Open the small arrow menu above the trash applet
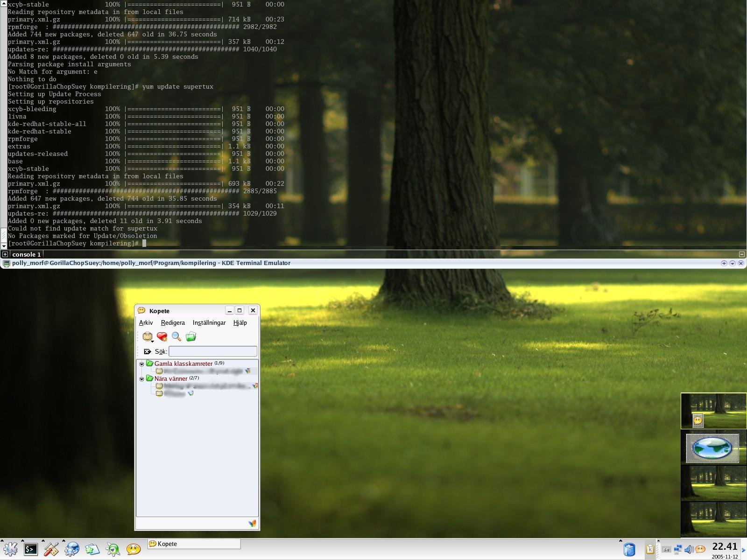The width and height of the screenshot is (747, 560). tap(620, 541)
